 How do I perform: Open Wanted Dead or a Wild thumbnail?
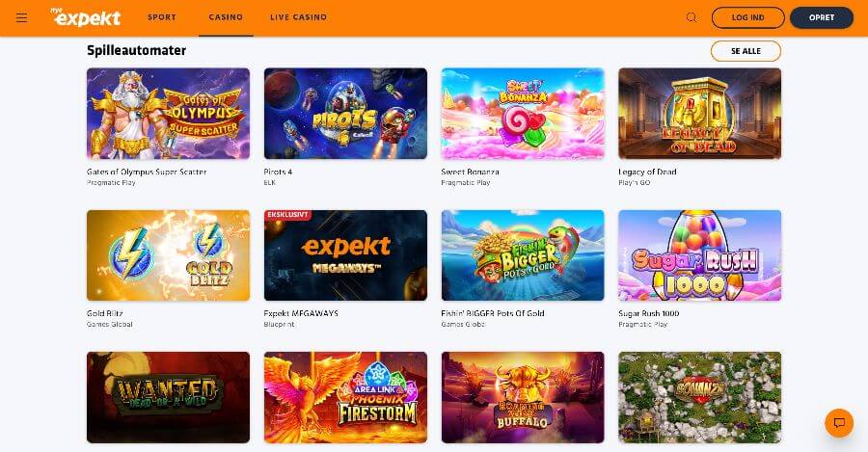pos(168,397)
